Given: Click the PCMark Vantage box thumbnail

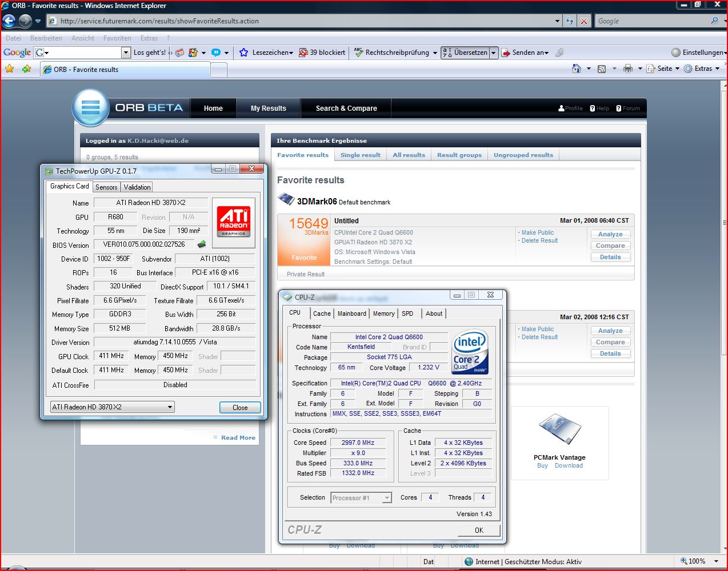Looking at the screenshot, I should point(559,428).
